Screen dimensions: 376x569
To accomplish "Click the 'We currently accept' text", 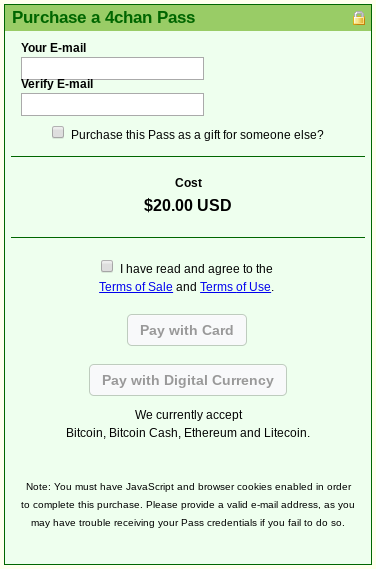I will click(x=188, y=415).
